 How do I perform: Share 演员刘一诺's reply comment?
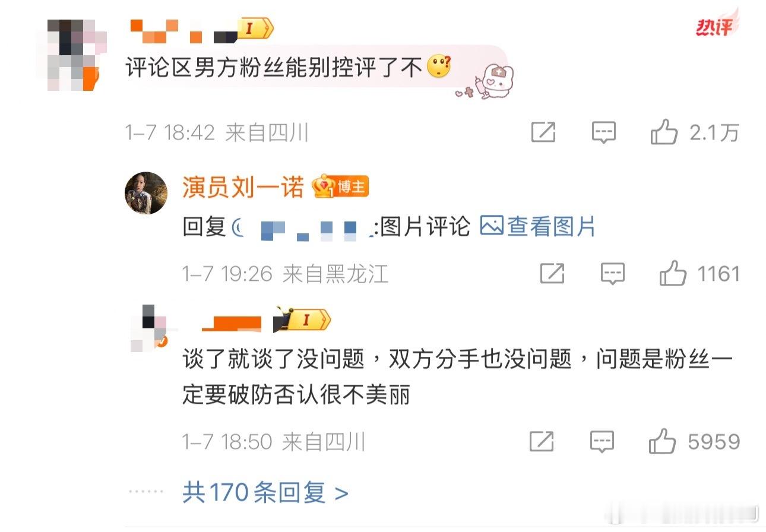click(552, 274)
